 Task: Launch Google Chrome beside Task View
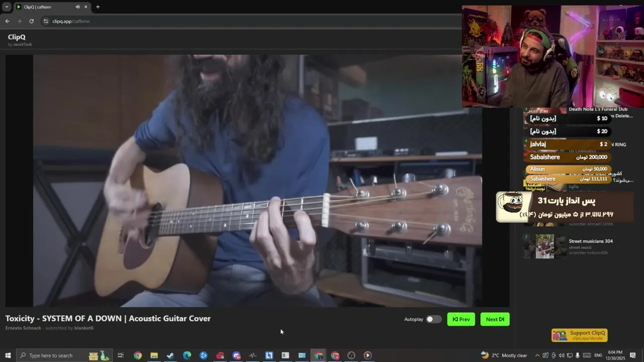click(x=137, y=355)
